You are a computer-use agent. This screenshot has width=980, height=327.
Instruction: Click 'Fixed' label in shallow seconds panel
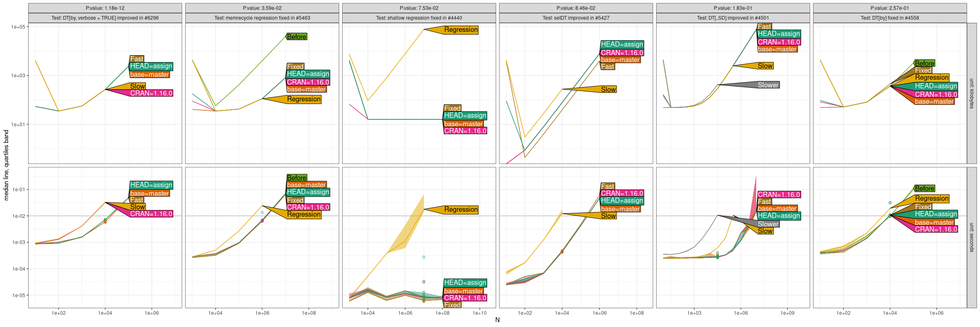coord(452,305)
